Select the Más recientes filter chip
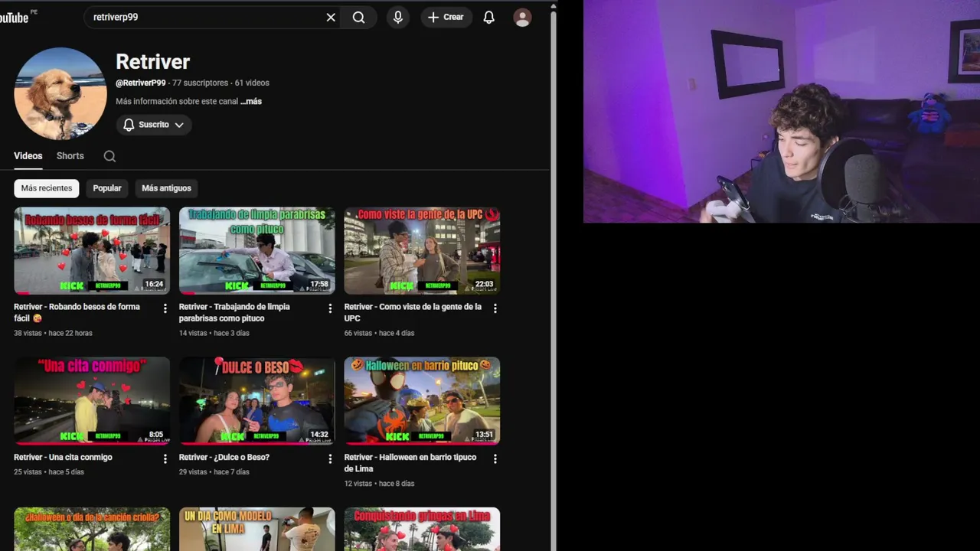 point(47,188)
